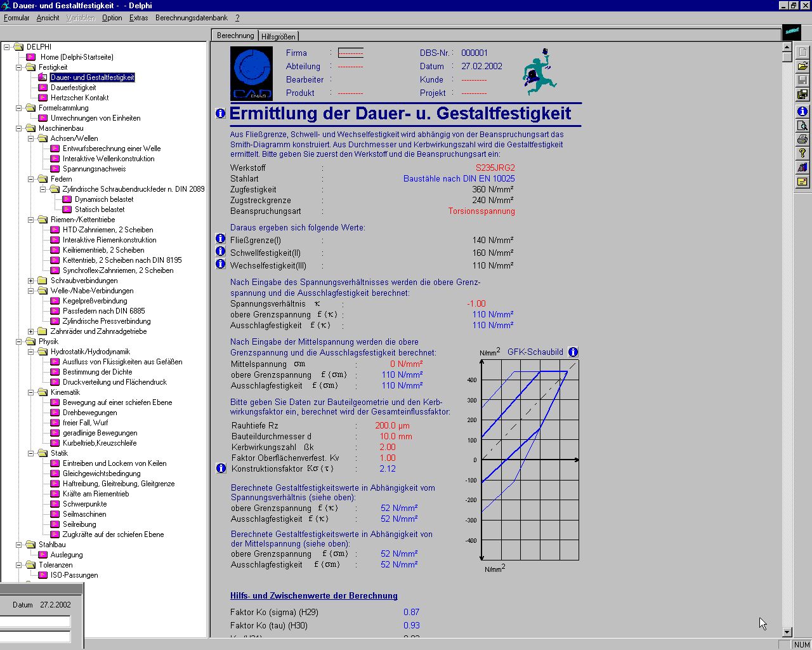Open Interaktive Wellenkonstruktion
812x650 pixels.
(x=108, y=159)
